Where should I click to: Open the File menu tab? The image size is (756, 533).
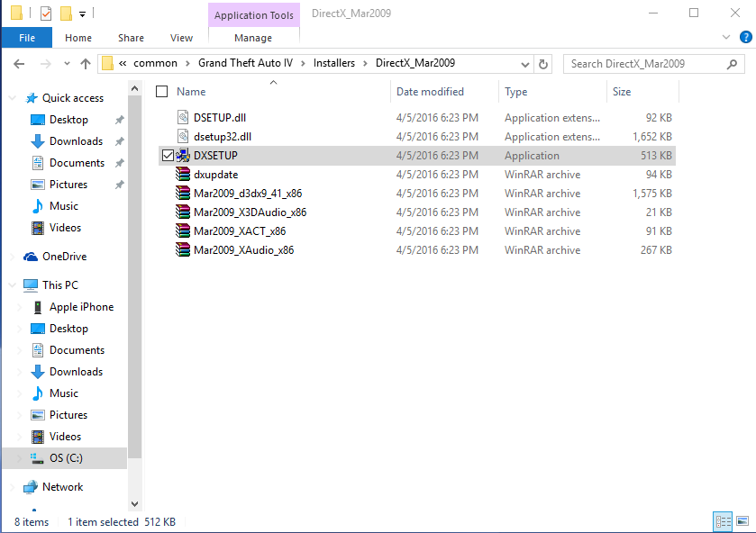coord(27,38)
